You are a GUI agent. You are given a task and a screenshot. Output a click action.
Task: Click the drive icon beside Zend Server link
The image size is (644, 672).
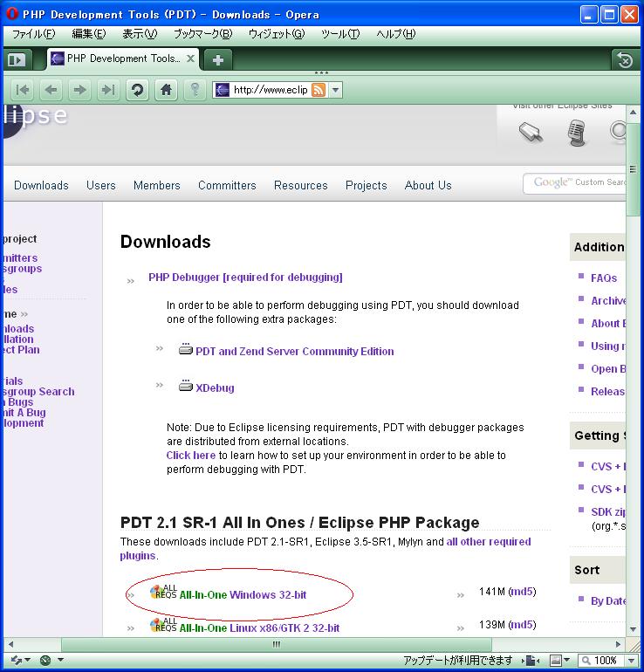(x=186, y=349)
